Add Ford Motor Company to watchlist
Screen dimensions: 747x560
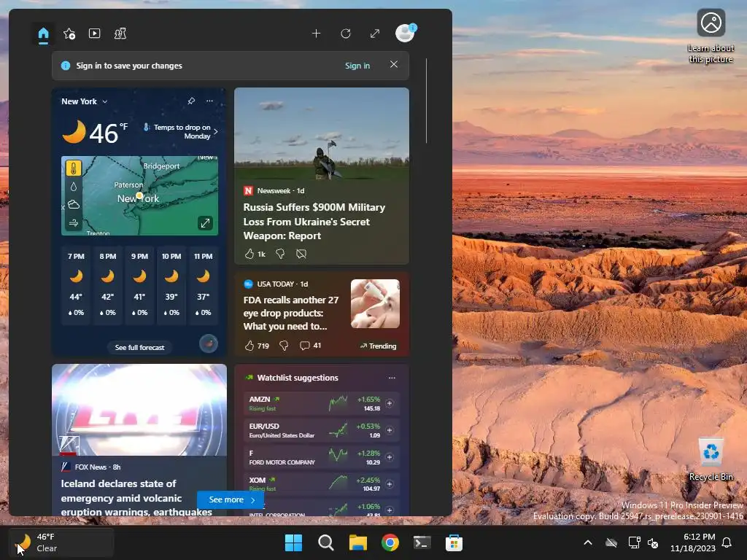[x=390, y=456]
